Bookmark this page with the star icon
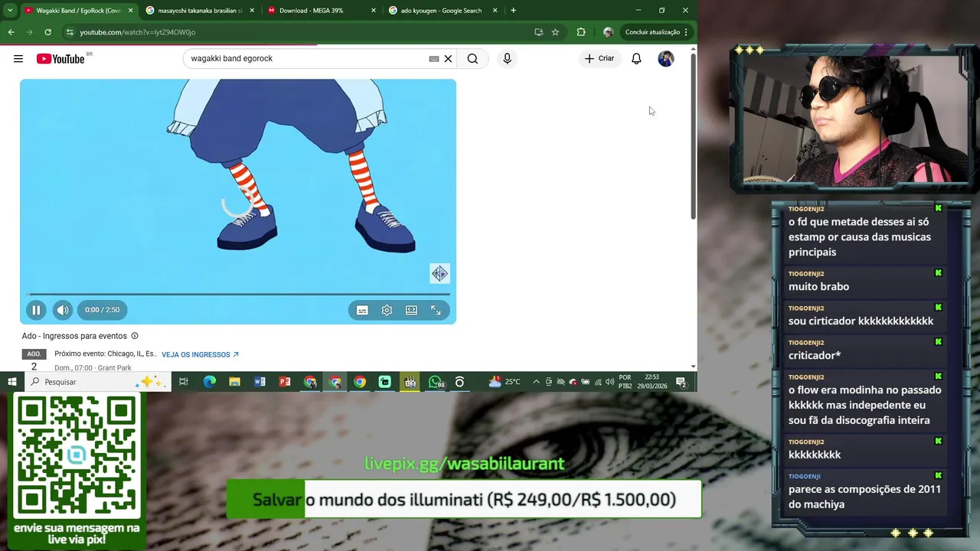This screenshot has width=980, height=551. tap(555, 32)
